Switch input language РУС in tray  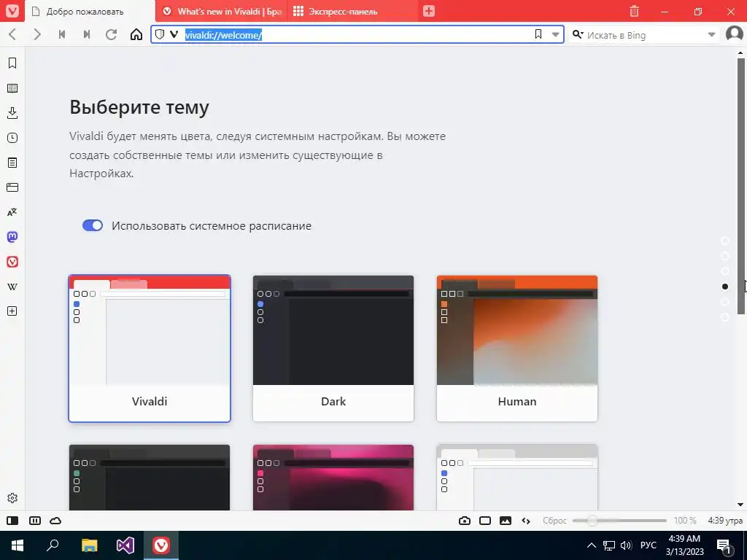(x=648, y=545)
